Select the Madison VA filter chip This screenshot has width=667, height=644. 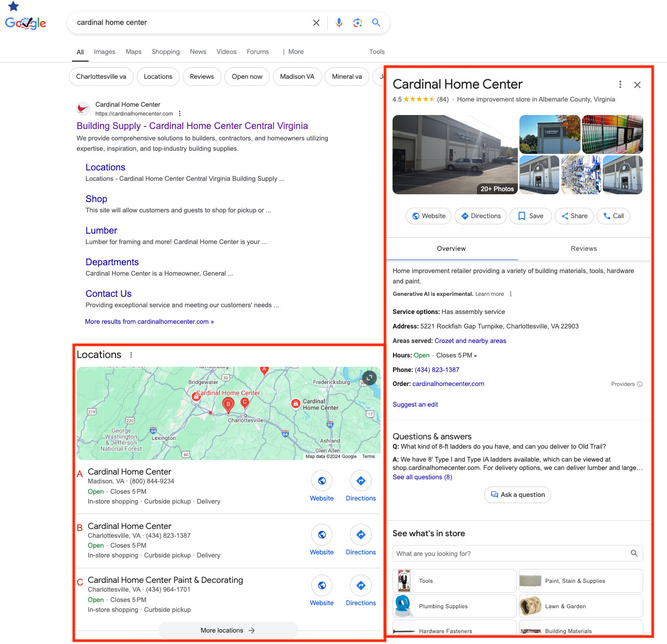pyautogui.click(x=297, y=77)
